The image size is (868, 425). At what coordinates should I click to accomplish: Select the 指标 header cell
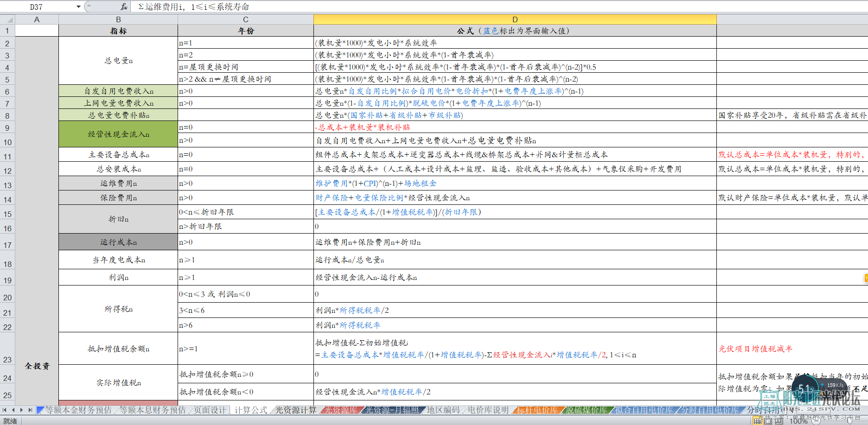(118, 31)
